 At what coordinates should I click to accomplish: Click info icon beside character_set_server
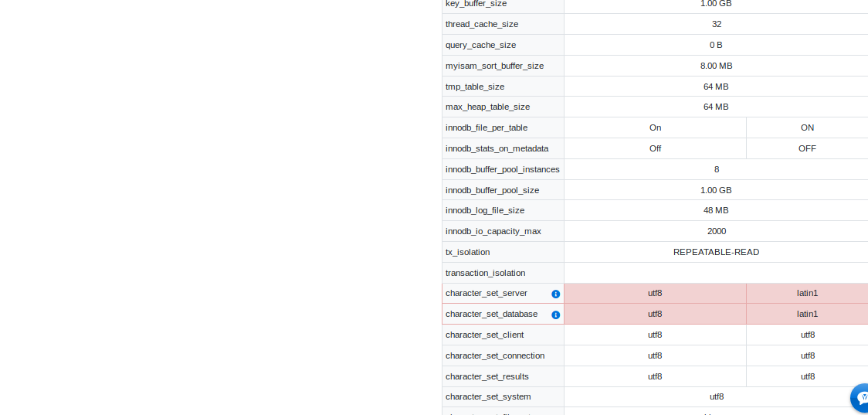[556, 294]
